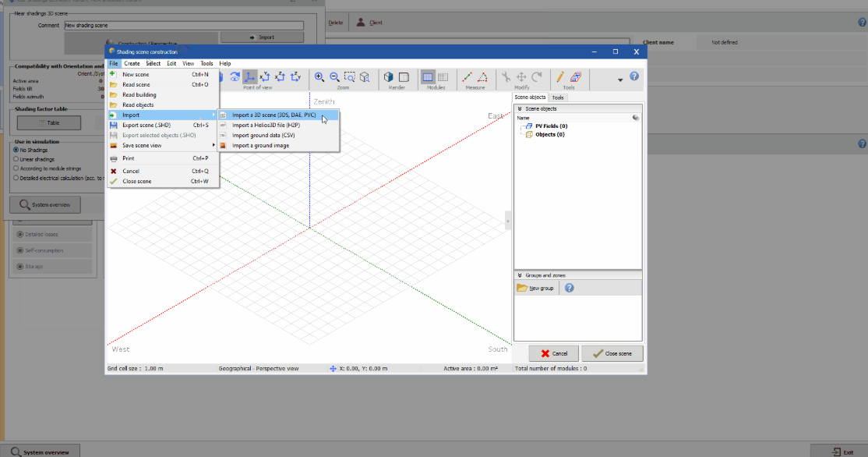Click help icon beside New group
The image size is (868, 457).
[569, 288]
